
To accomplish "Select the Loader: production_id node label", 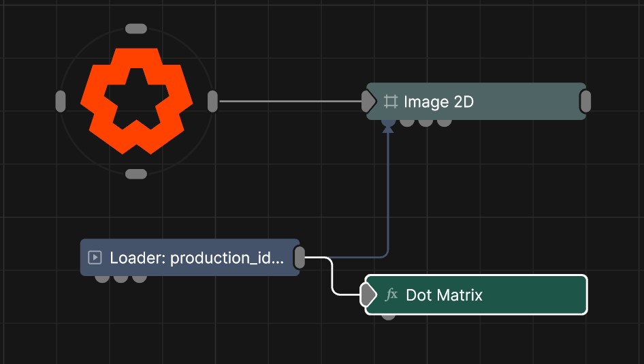I will point(195,258).
